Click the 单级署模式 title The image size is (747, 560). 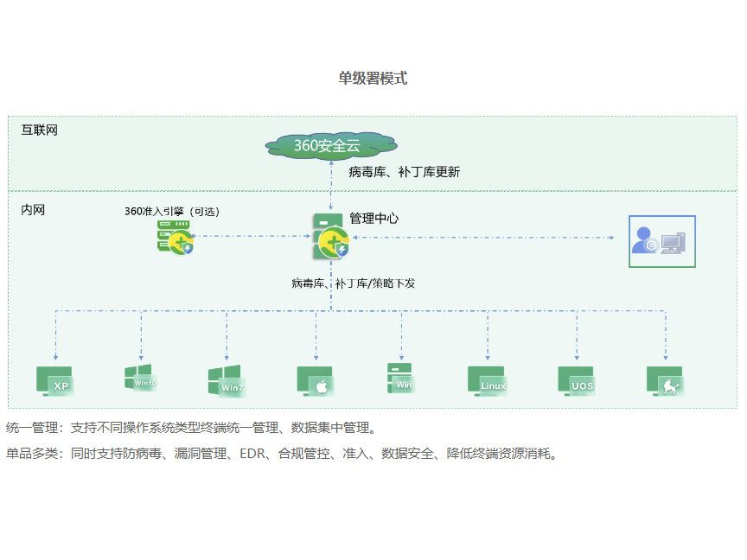(x=373, y=78)
